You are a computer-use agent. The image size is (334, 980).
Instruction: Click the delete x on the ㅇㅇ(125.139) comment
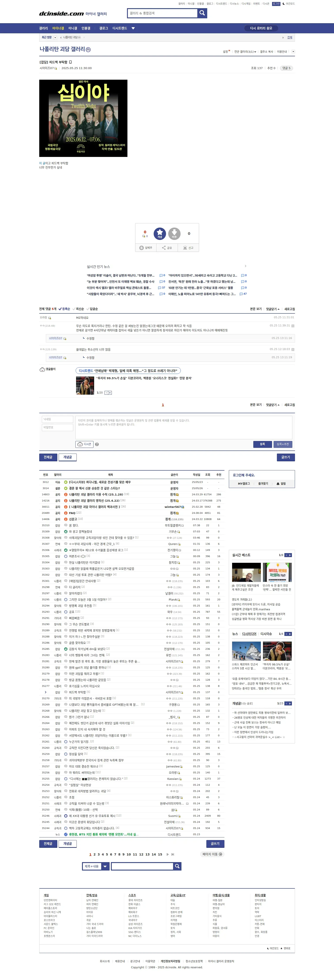coord(293,349)
